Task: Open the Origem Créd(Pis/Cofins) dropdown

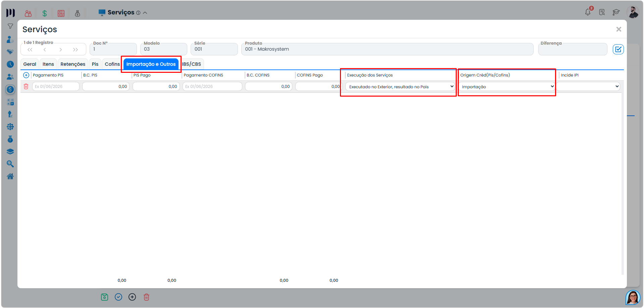Action: 507,87
